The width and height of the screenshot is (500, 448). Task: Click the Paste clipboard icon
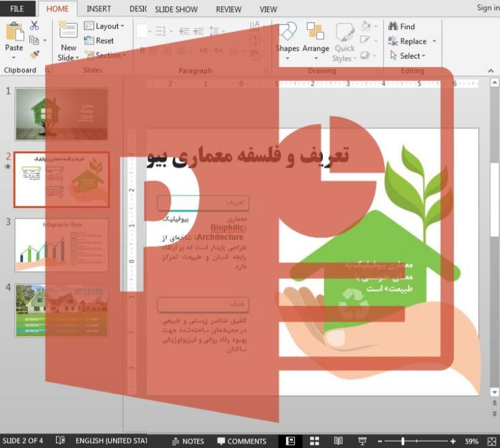(x=14, y=31)
